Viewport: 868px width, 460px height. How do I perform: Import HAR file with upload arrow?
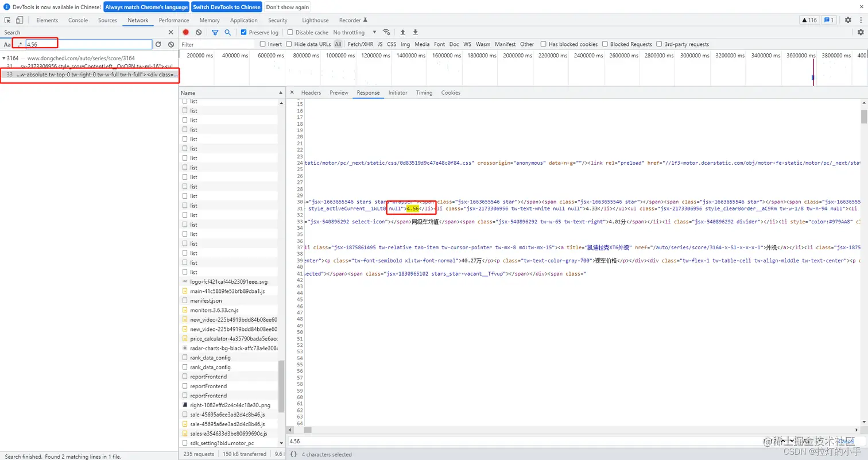click(402, 33)
